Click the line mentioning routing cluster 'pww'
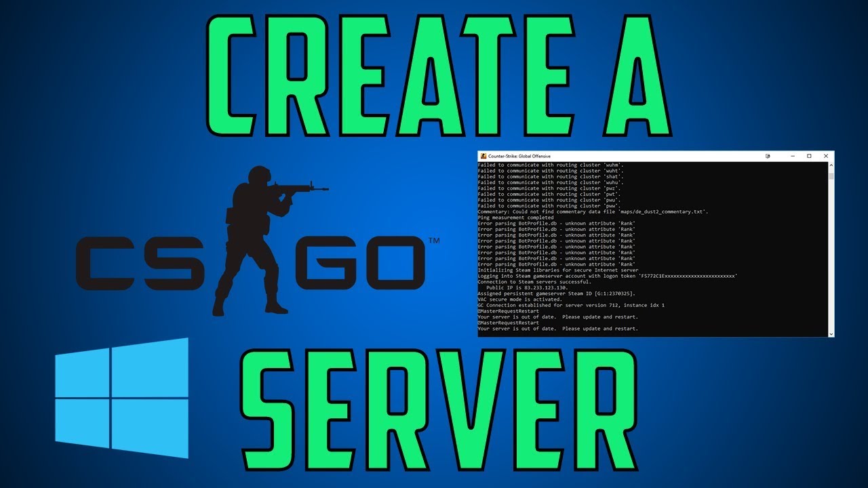 tap(549, 205)
